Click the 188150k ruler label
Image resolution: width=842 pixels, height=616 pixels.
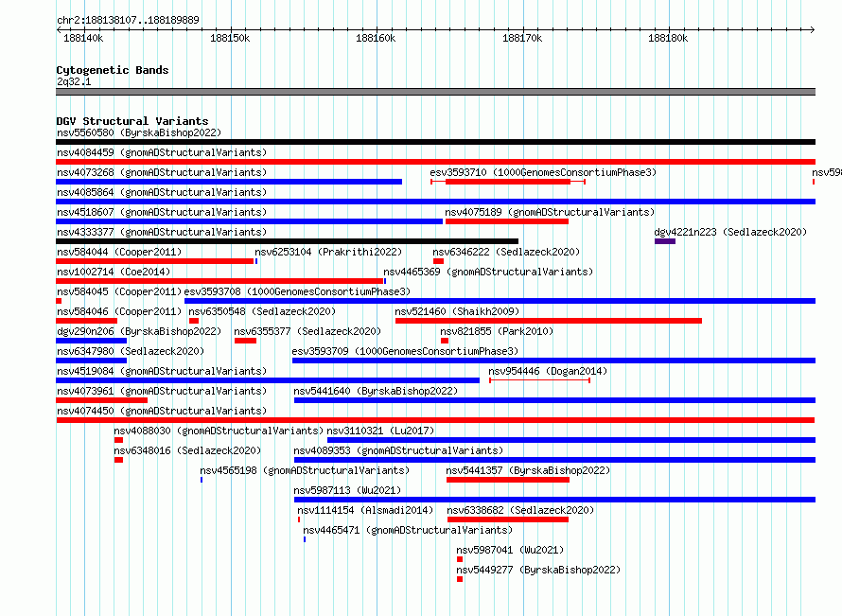pos(230,38)
